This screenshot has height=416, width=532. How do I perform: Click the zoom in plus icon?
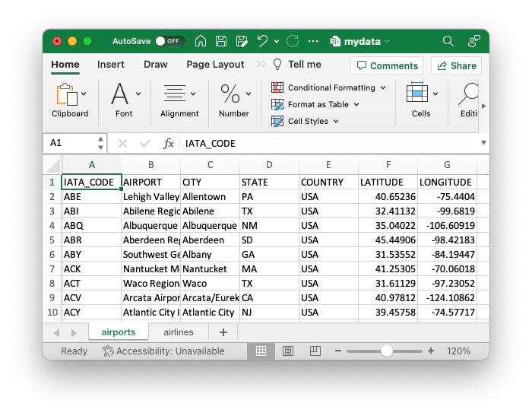tap(431, 351)
